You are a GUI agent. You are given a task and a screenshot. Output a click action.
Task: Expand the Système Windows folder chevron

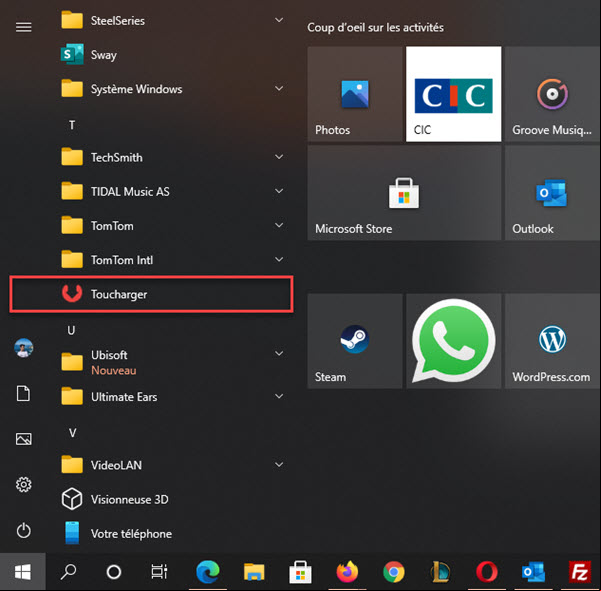279,89
